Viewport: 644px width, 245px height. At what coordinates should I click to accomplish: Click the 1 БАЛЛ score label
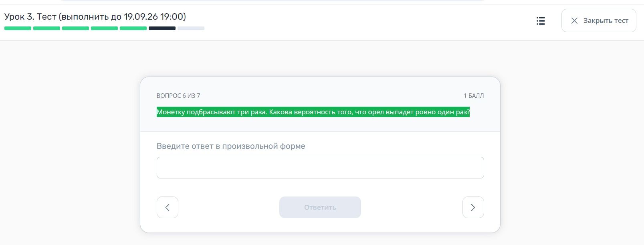474,96
